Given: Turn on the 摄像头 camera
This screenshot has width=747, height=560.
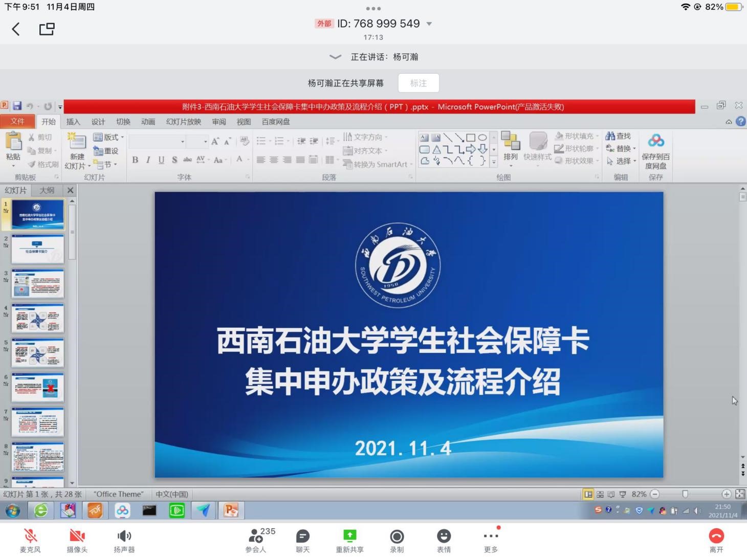Looking at the screenshot, I should [x=77, y=541].
